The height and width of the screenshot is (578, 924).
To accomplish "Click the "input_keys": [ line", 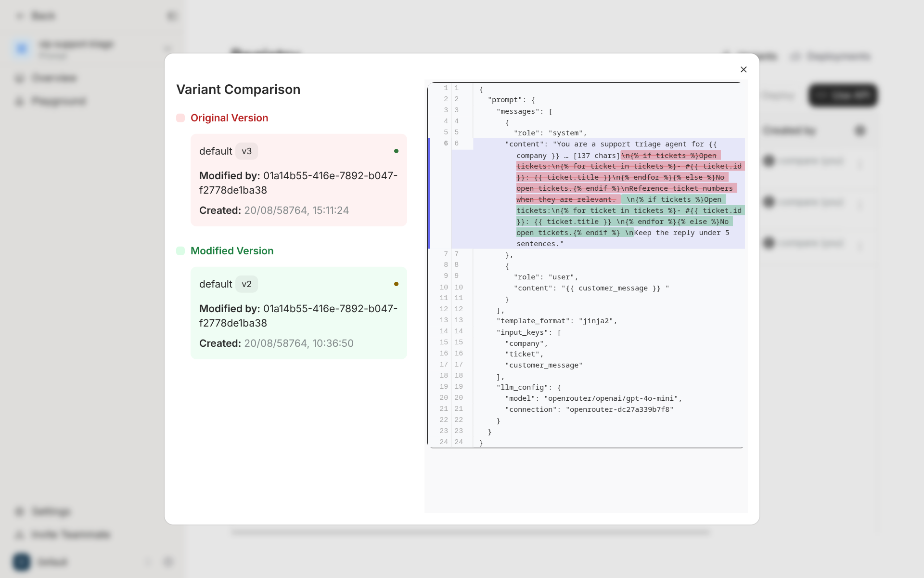I will 529,332.
